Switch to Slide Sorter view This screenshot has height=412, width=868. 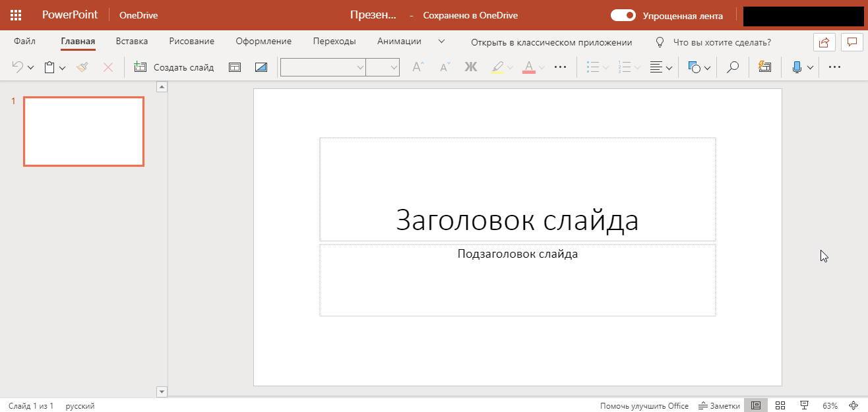(x=780, y=405)
